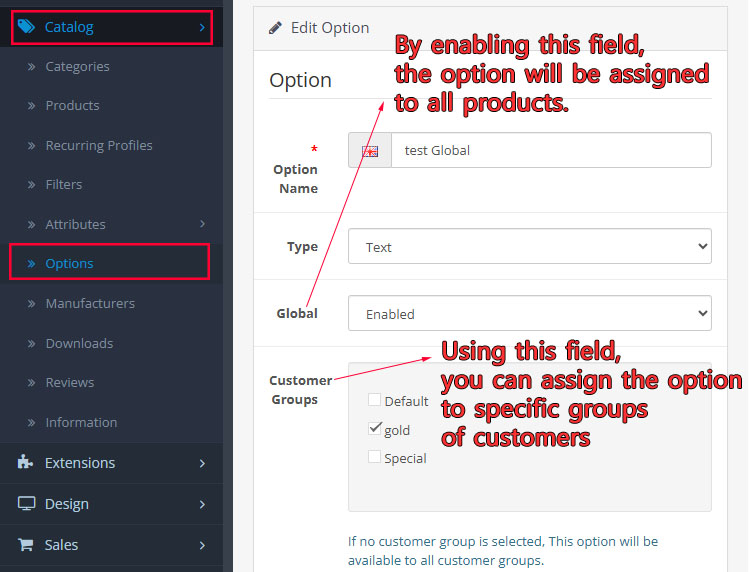Viewport: 750px width, 572px height.
Task: Select Filters in the sidebar
Action: (63, 185)
